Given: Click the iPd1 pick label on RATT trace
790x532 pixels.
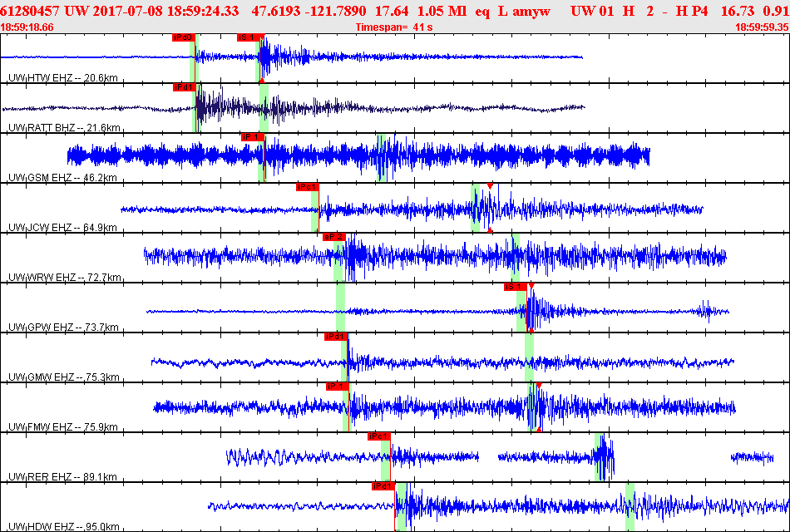Looking at the screenshot, I should (184, 87).
